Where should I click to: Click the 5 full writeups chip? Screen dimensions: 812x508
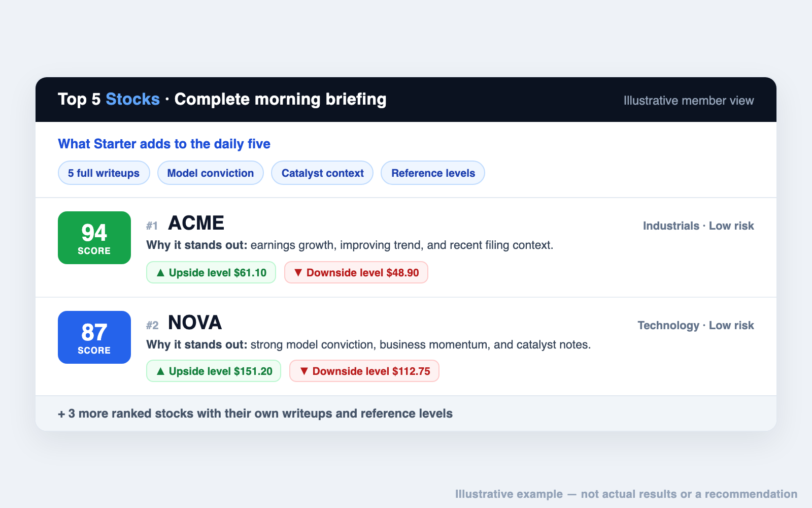[104, 173]
